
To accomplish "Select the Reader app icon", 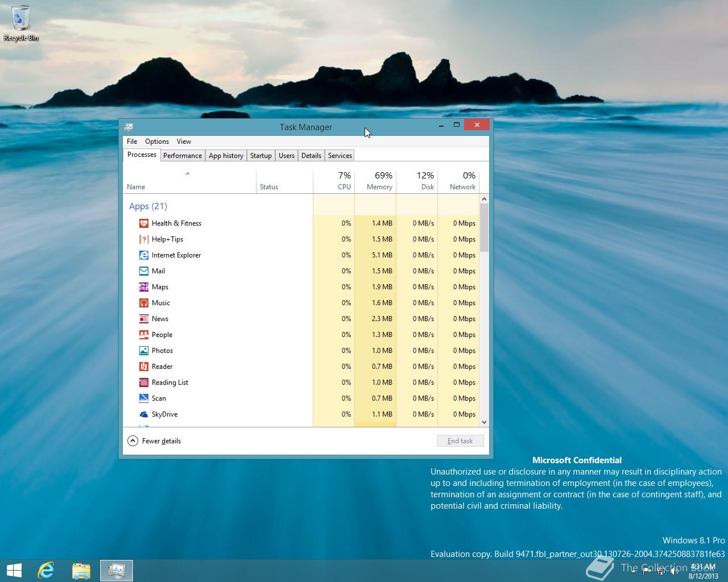I will 144,367.
